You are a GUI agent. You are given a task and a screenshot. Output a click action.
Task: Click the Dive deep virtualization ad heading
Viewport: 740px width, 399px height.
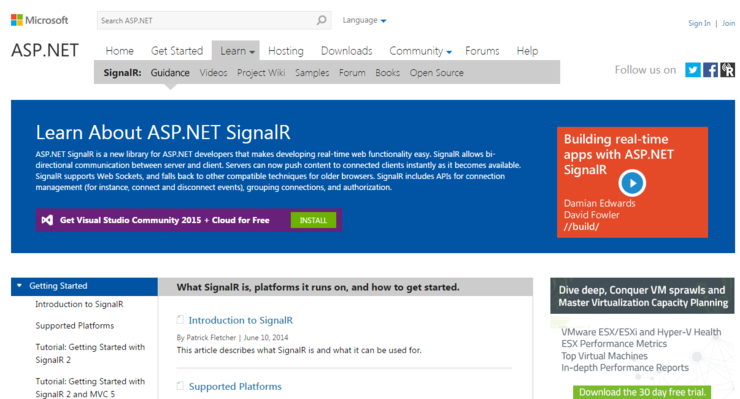point(642,296)
